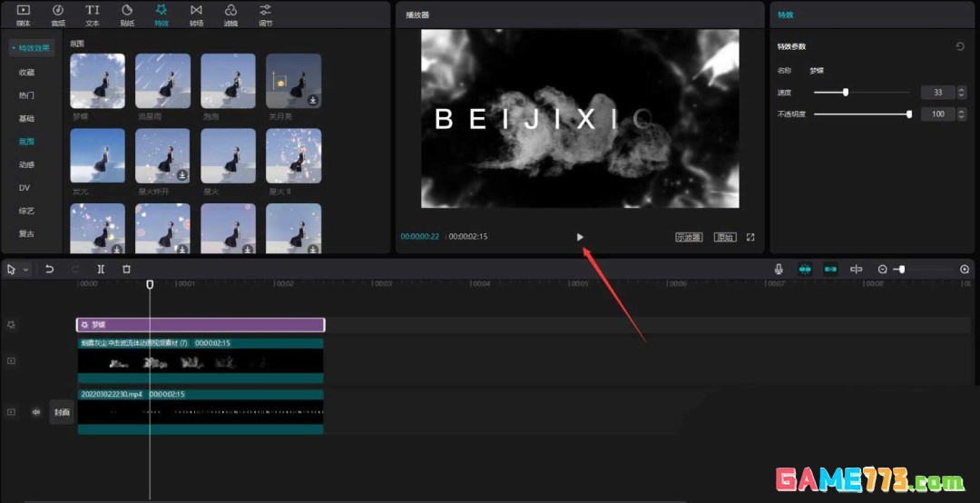The width and height of the screenshot is (980, 503).
Task: Redo the previous action
Action: 75,269
